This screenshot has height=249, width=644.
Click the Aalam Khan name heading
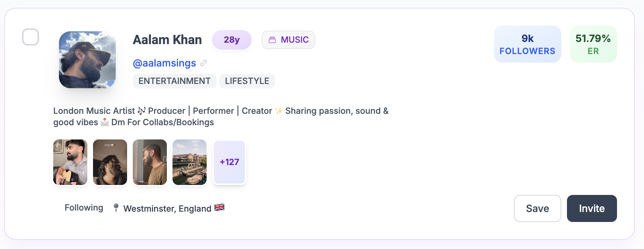[167, 39]
